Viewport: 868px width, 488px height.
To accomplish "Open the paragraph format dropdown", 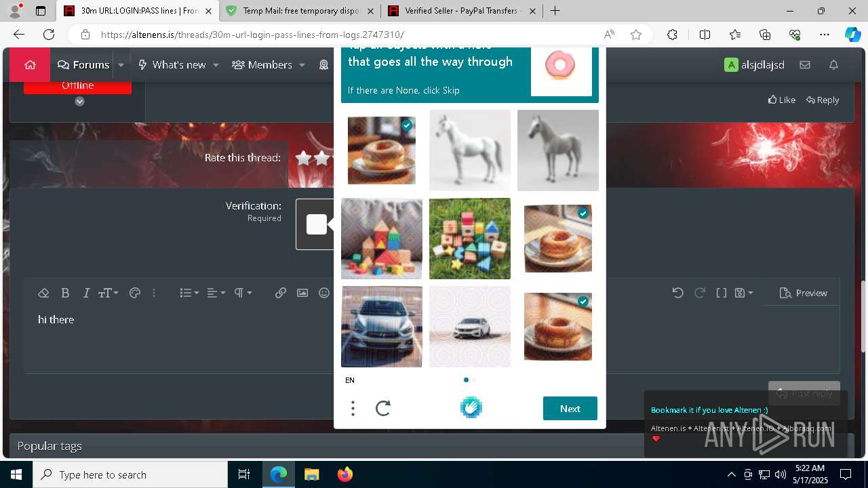I will (243, 293).
